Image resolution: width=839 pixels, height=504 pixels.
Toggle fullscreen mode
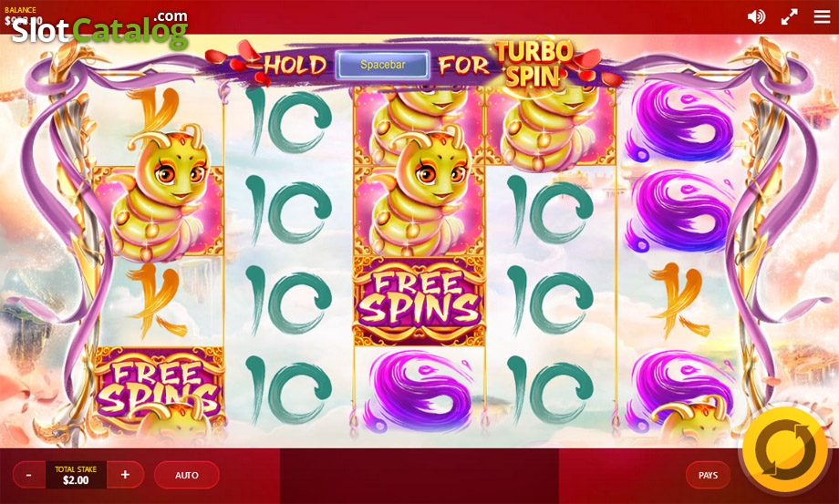point(789,16)
